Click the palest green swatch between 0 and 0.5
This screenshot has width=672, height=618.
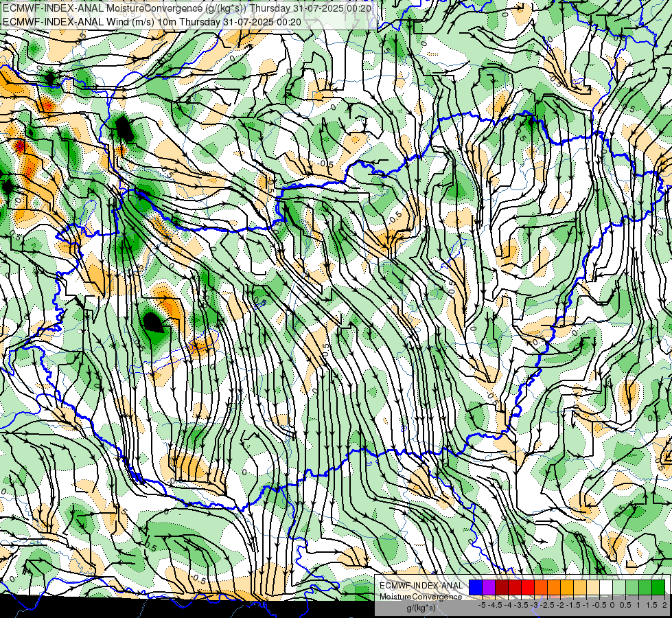pyautogui.click(x=619, y=587)
